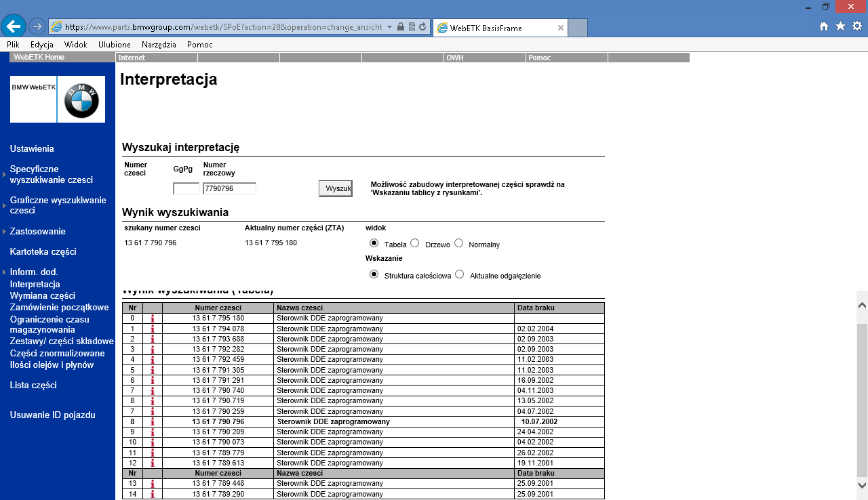Open Favorites with the star icon

pos(840,26)
